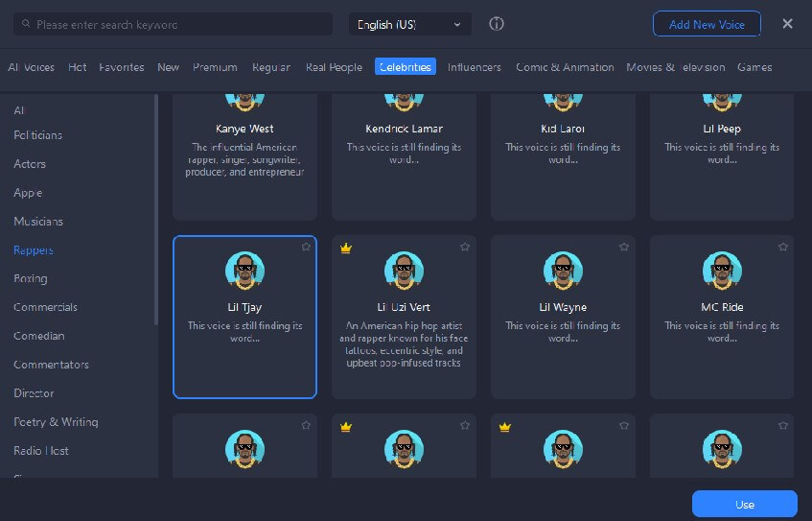812x521 pixels.
Task: Select the Lil Uzi Vert avatar
Action: click(404, 271)
